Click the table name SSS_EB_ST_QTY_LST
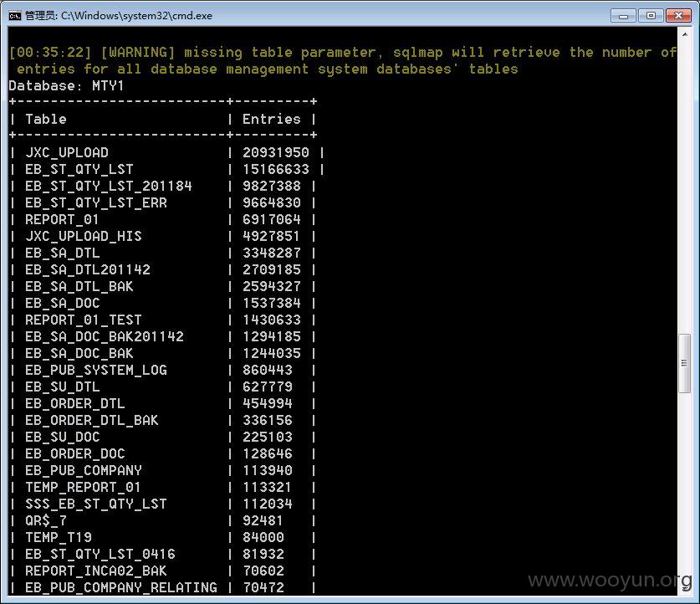This screenshot has width=700, height=604. [x=96, y=504]
